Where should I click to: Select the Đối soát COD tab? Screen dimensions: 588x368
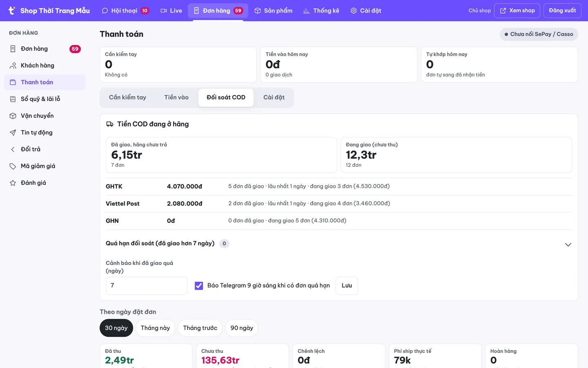point(226,98)
